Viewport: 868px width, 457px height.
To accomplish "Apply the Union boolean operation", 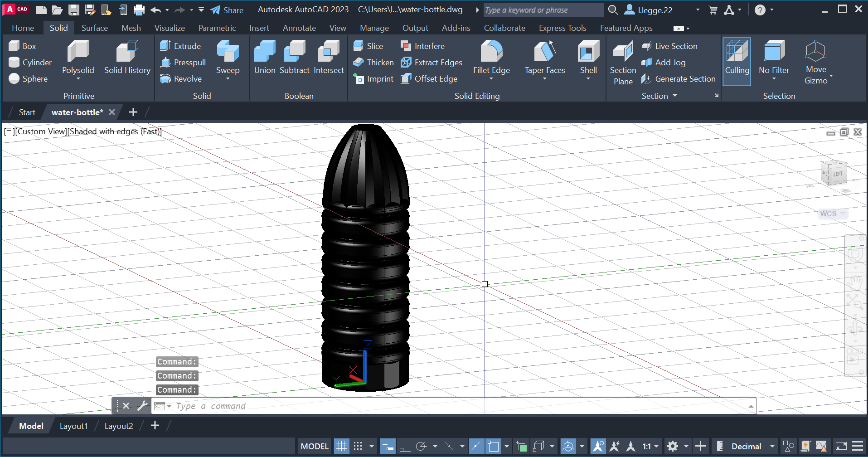I will [265, 57].
